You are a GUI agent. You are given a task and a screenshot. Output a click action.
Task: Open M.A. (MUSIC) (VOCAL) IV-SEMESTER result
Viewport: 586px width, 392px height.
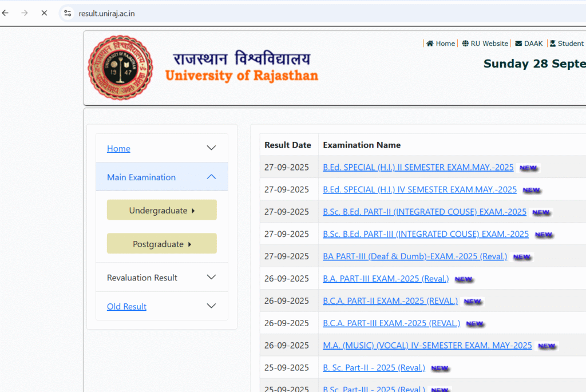coord(427,346)
